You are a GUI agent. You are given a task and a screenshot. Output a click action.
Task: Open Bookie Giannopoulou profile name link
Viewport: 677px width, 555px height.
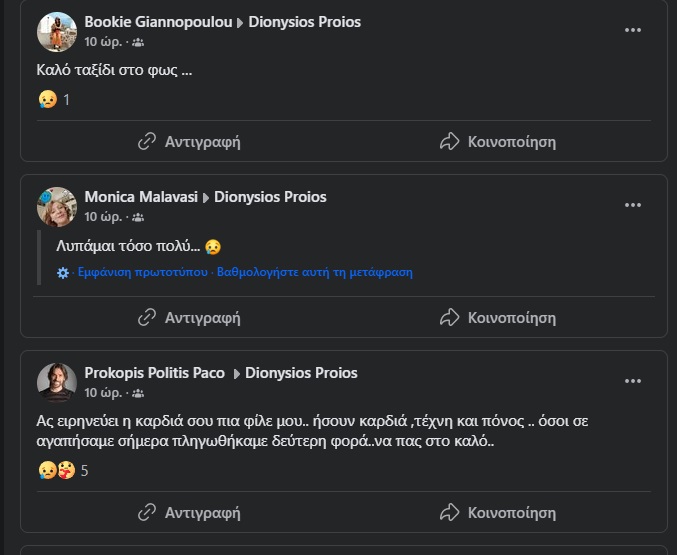[x=158, y=22]
